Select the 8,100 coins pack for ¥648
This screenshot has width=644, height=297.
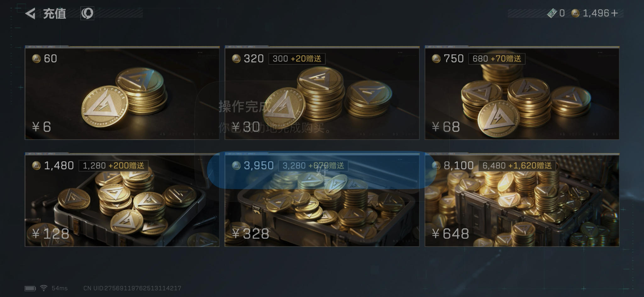point(522,200)
